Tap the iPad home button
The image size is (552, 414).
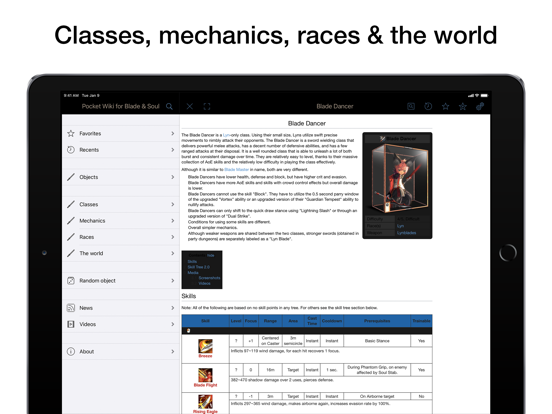tap(508, 252)
